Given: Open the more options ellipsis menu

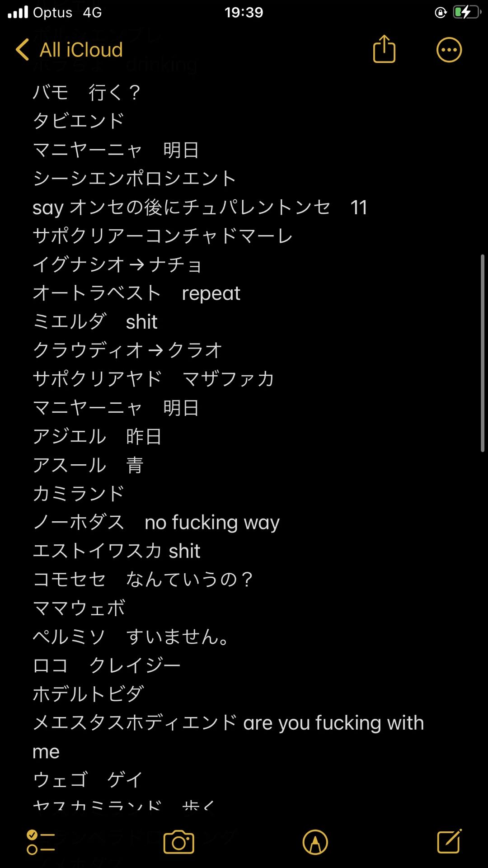Looking at the screenshot, I should point(449,50).
